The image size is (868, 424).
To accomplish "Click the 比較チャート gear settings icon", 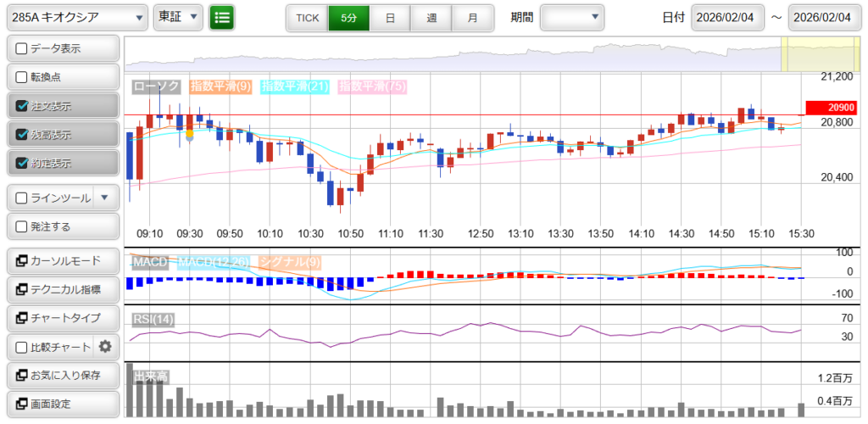I will tap(105, 346).
